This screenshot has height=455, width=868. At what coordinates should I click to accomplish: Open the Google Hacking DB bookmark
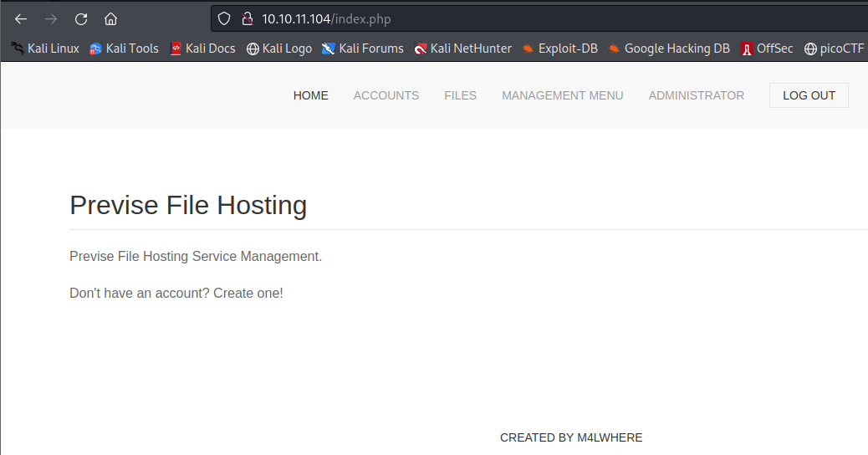pyautogui.click(x=669, y=49)
